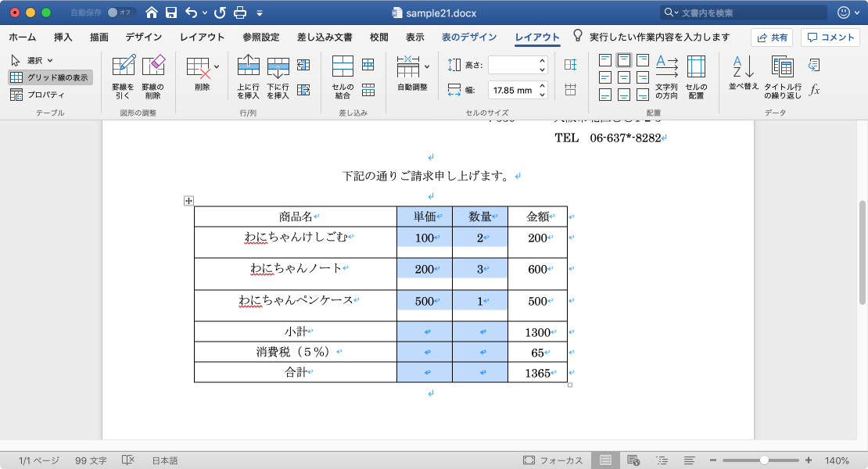Click Repeat Header Rows (タイトル行の繰り返し)
This screenshot has width=868, height=469.
click(x=783, y=77)
